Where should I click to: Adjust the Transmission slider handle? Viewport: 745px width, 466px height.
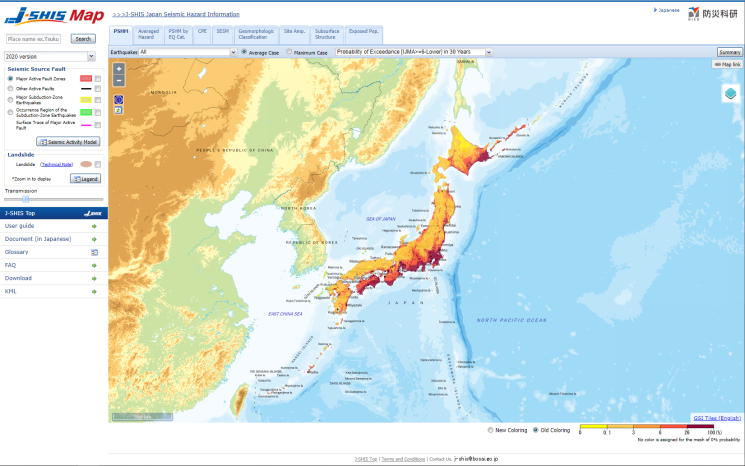24,200
